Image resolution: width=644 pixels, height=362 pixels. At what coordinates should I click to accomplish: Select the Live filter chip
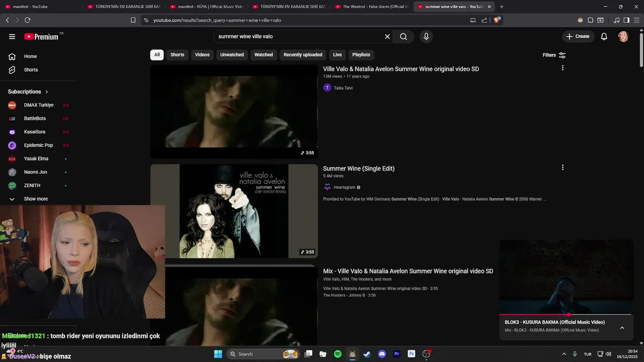337,55
